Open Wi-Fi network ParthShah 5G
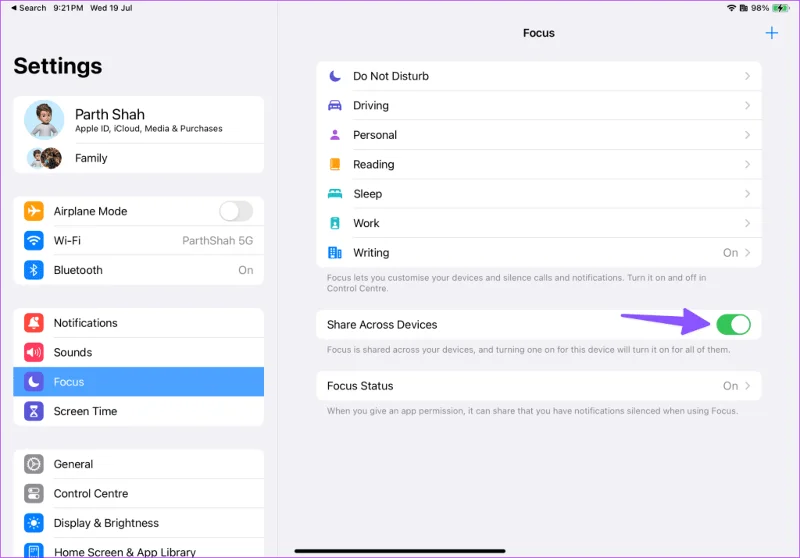The width and height of the screenshot is (800, 558). tap(138, 241)
